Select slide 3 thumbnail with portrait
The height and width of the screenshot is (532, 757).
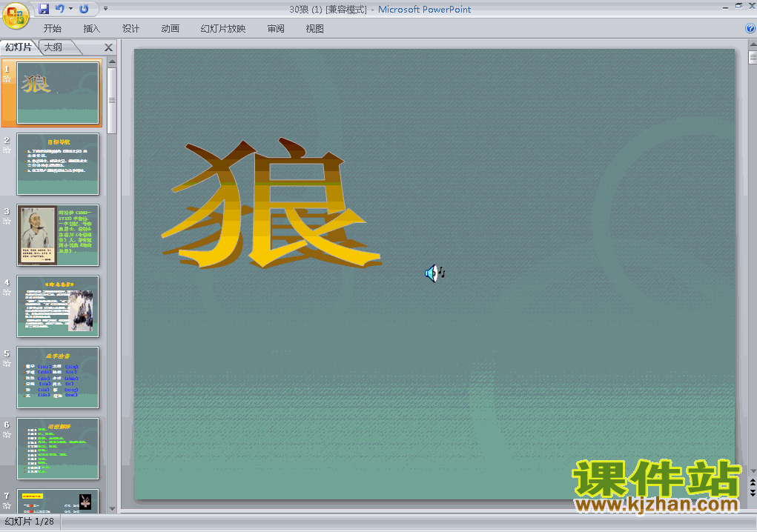point(58,235)
